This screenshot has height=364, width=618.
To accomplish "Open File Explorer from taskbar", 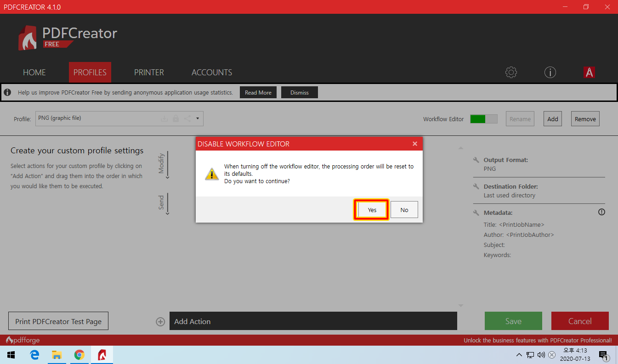I will coord(57,355).
